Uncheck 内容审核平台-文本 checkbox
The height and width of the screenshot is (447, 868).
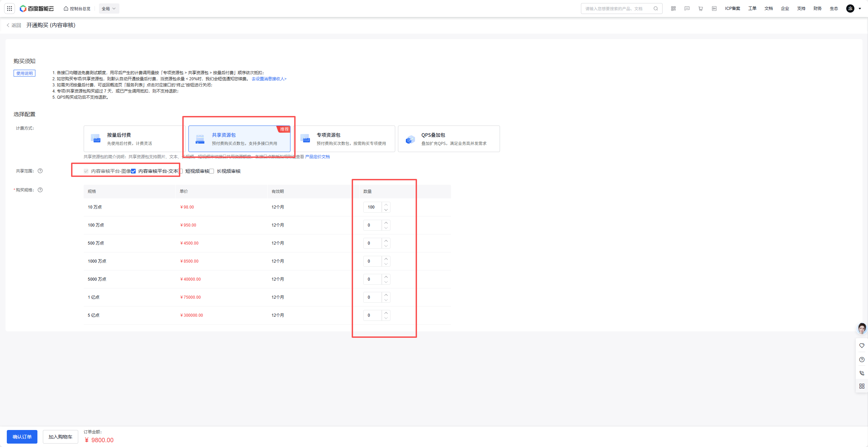pyautogui.click(x=133, y=171)
